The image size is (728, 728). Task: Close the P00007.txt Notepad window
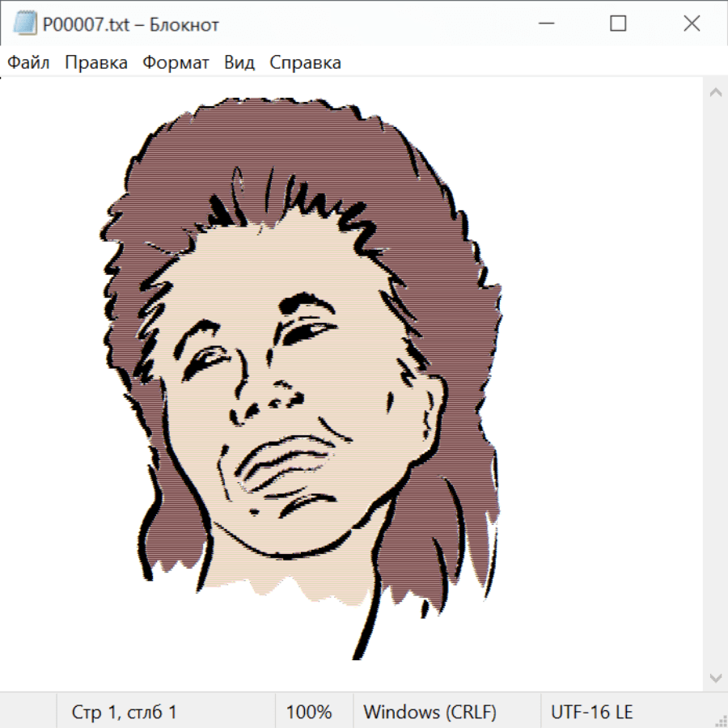[692, 24]
